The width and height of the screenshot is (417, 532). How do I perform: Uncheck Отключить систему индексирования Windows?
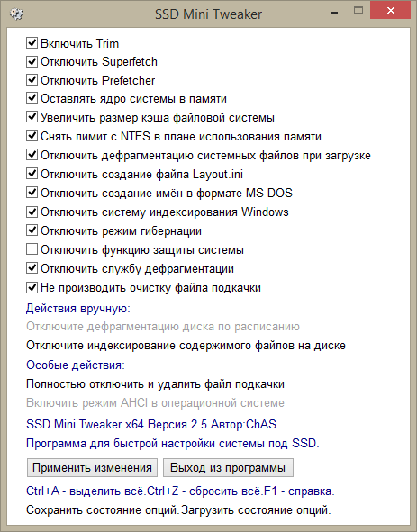(32, 212)
